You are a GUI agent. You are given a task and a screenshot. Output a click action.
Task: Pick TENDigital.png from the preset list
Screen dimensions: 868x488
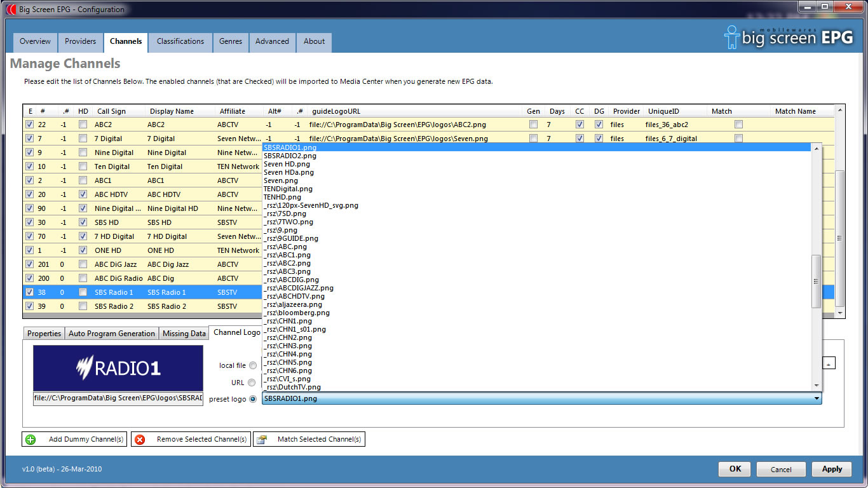(x=537, y=189)
